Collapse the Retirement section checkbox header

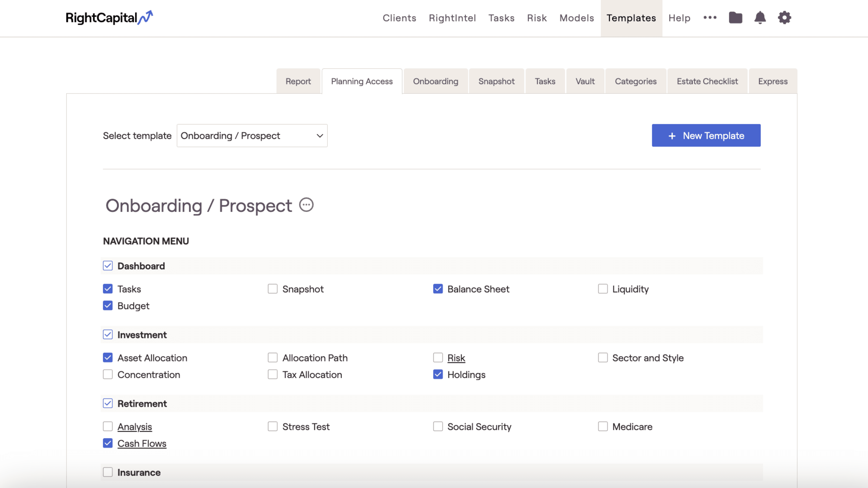tap(107, 403)
